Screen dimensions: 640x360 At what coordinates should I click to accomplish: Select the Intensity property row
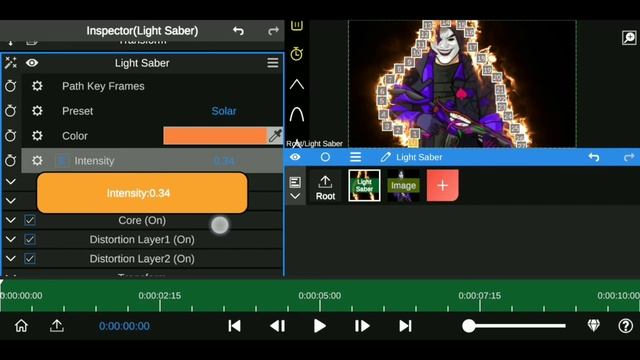(x=152, y=161)
